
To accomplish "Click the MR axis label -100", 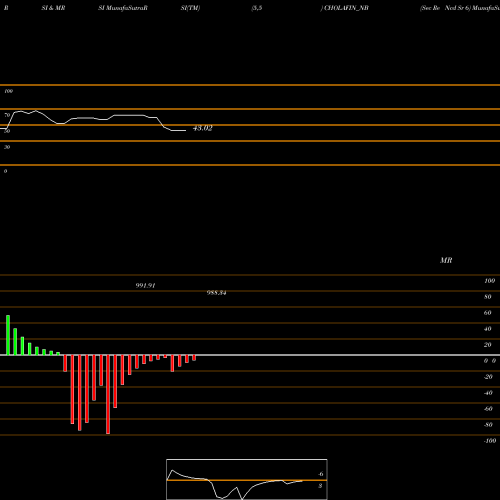I will (x=490, y=441).
